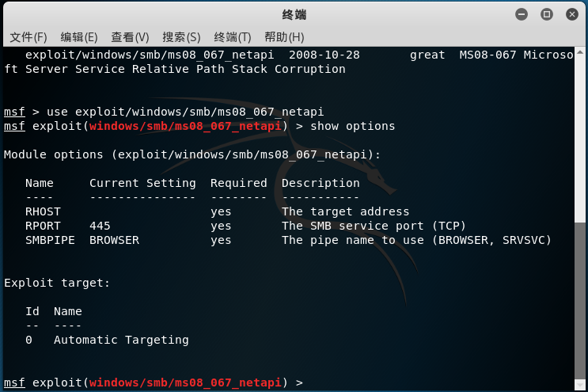Click the SMBPIPE setting BROWSER
Viewport: 588px width, 392px height.
click(x=114, y=240)
